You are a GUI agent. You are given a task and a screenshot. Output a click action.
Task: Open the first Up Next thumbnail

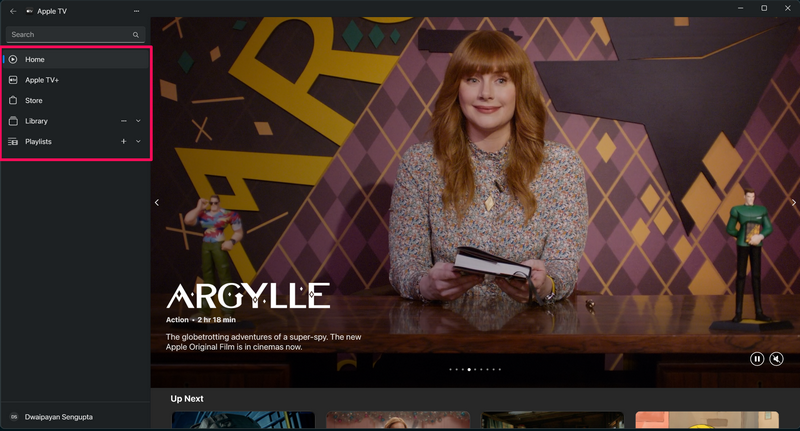pyautogui.click(x=243, y=420)
